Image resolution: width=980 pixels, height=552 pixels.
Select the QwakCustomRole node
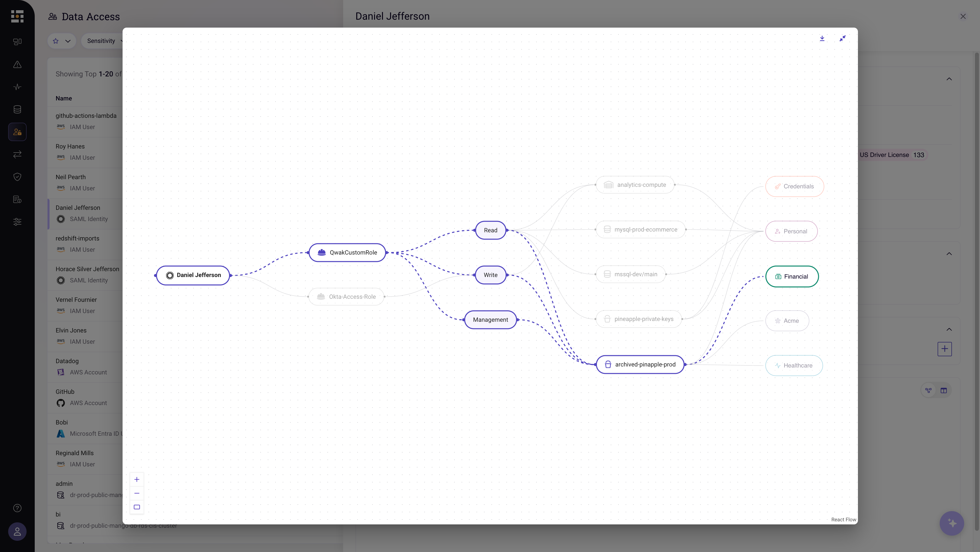point(347,252)
